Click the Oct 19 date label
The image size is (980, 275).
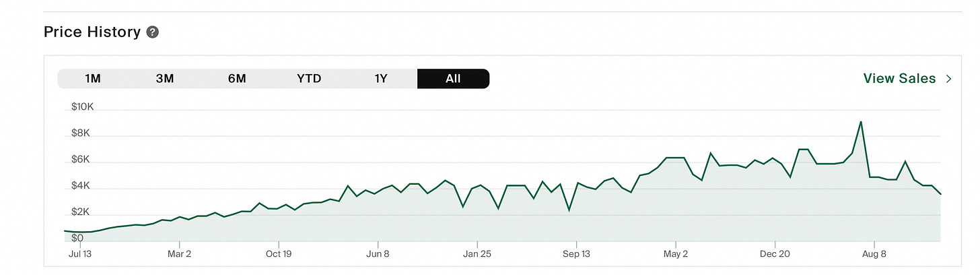278,254
